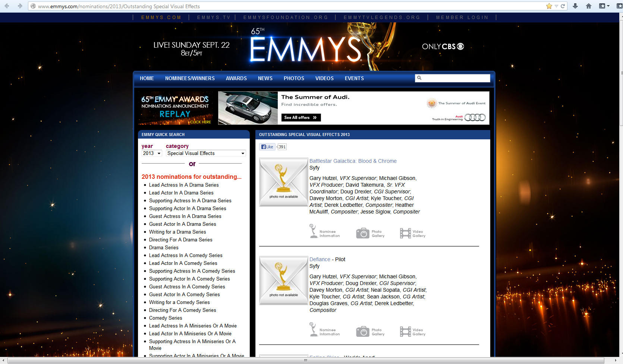This screenshot has height=364, width=623.
Task: Open downloads arrow icon in toolbar
Action: [575, 6]
